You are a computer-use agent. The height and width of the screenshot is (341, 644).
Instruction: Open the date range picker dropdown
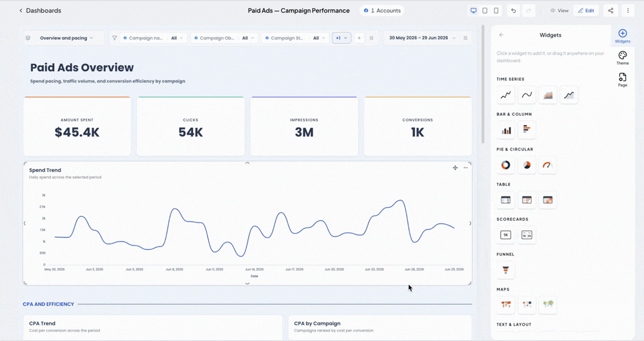[x=422, y=38]
